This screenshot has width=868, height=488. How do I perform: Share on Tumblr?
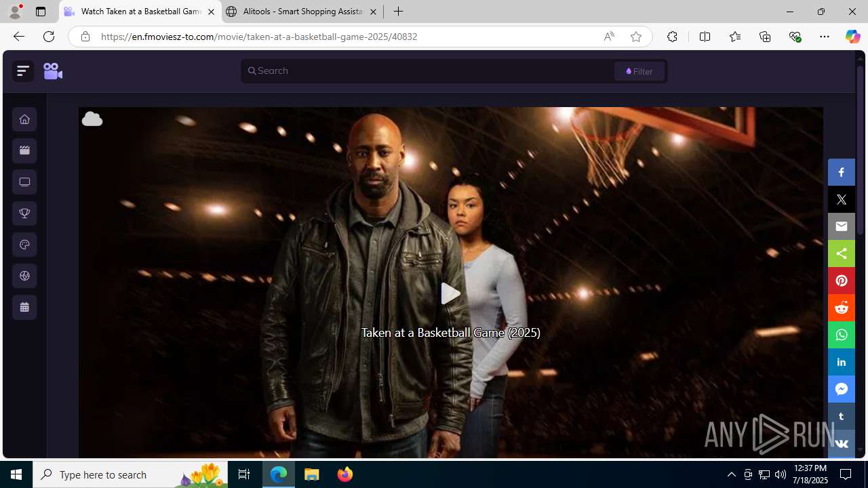pyautogui.click(x=842, y=416)
